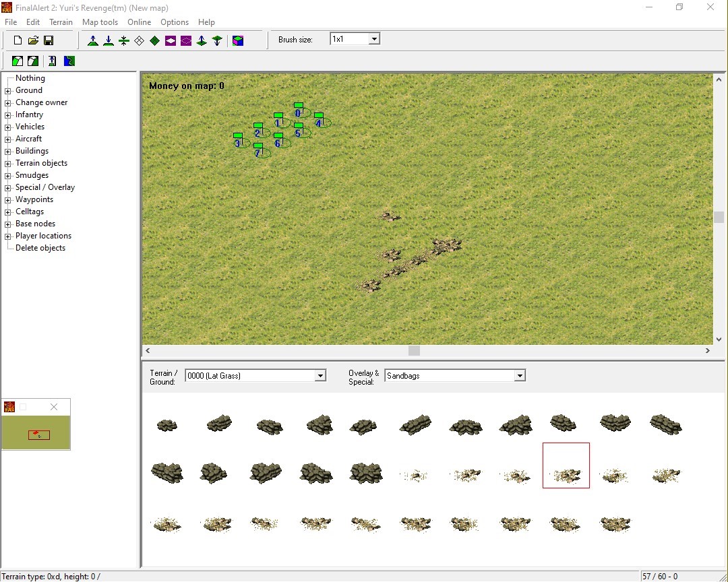Click the show all fields dotted purple icon
Image resolution: width=728 pixels, height=582 pixels.
(186, 41)
